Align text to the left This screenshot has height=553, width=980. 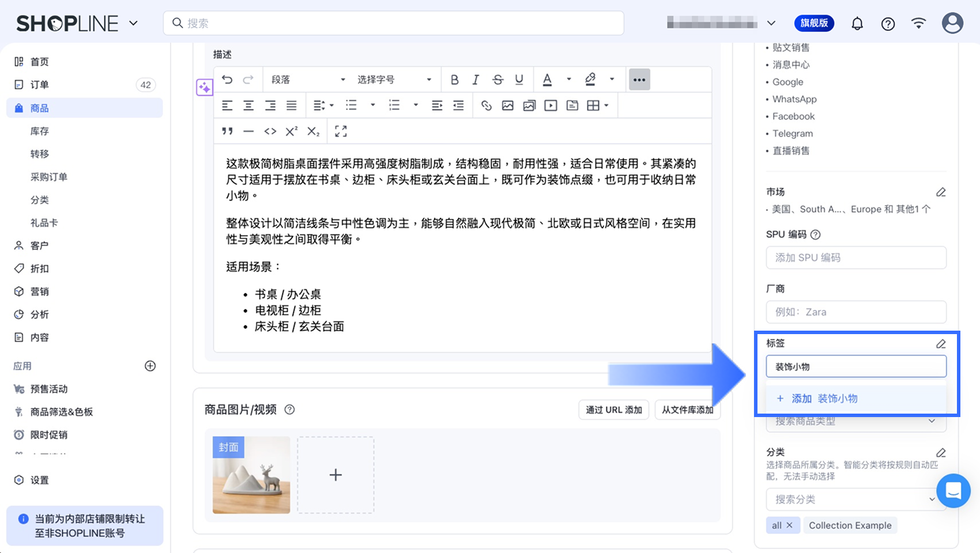227,105
